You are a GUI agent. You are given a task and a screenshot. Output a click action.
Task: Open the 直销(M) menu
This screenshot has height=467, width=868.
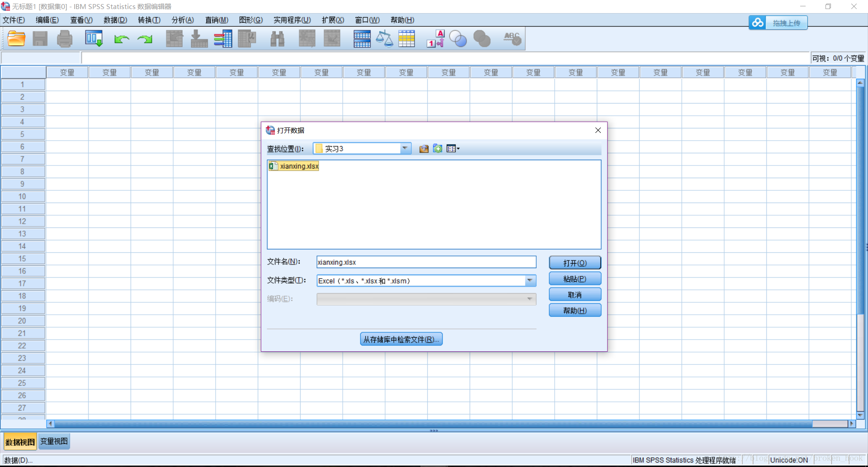(x=217, y=20)
